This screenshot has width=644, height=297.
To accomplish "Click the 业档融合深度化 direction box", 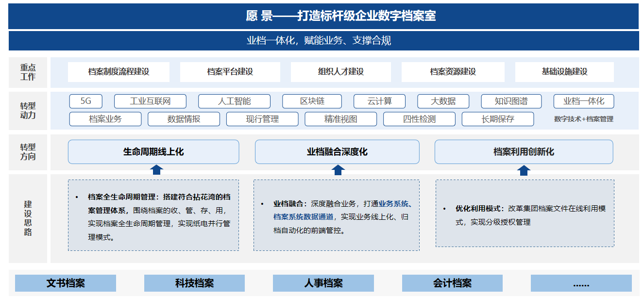I will click(x=337, y=152).
